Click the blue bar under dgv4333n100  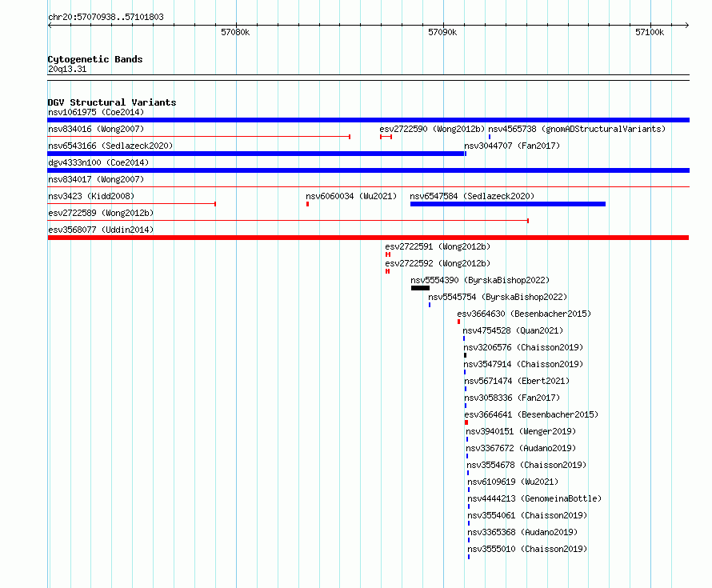[368, 170]
